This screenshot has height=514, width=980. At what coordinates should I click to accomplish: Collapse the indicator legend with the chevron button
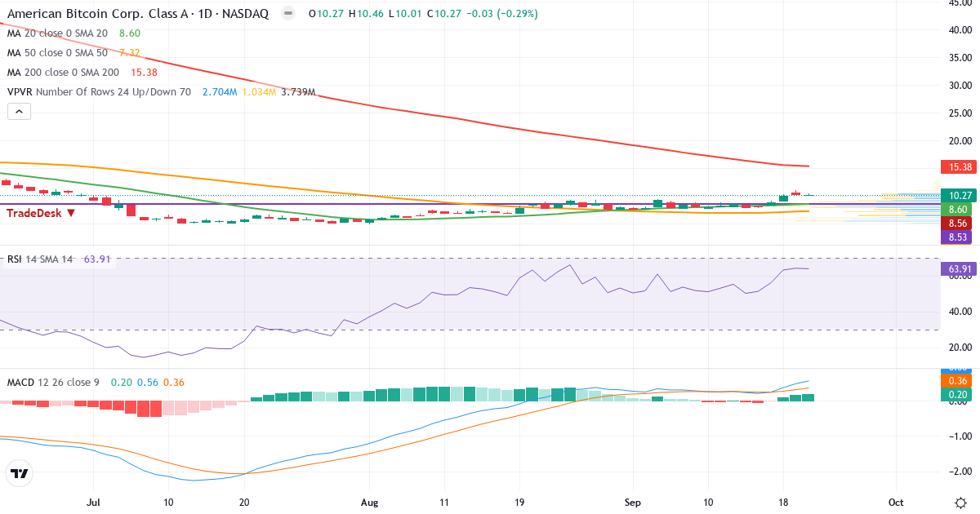coord(20,112)
